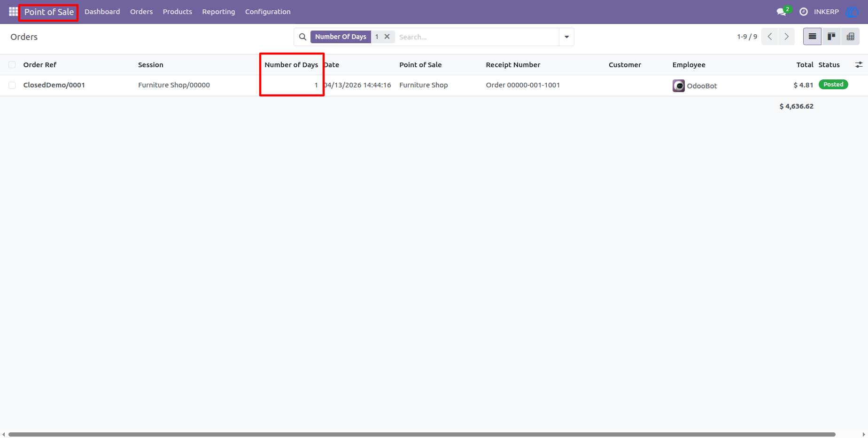Click the INKERP company name
Viewport: 868px width, 438px height.
tap(826, 12)
